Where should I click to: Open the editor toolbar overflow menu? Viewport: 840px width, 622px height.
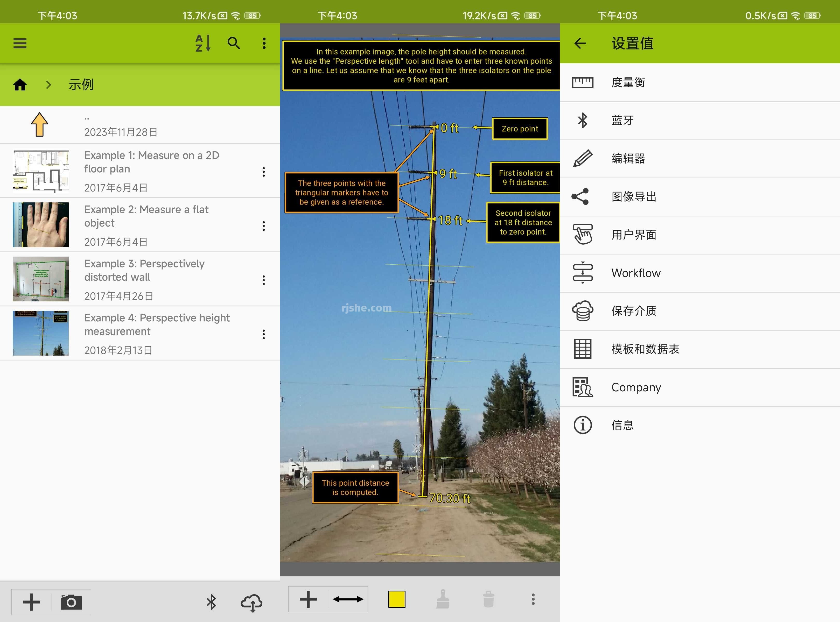point(533,599)
